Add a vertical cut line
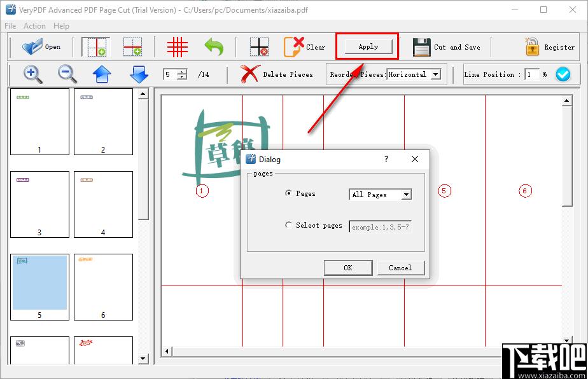 point(96,47)
